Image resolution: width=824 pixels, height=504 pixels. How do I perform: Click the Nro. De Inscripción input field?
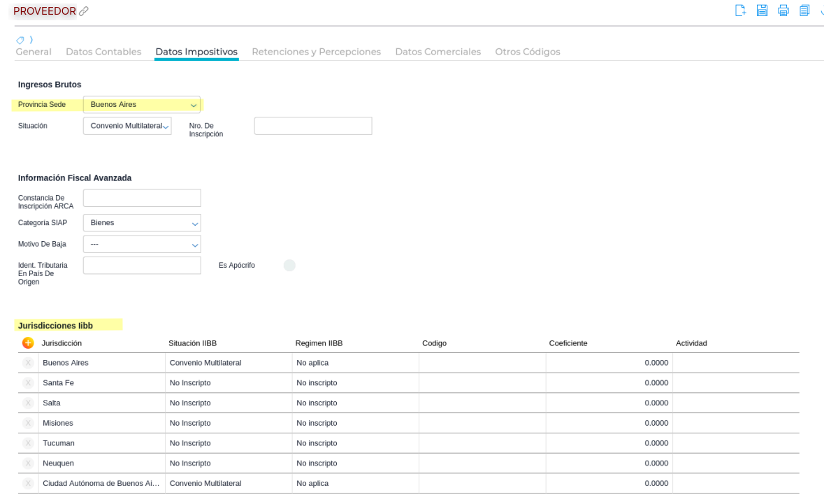coord(312,126)
